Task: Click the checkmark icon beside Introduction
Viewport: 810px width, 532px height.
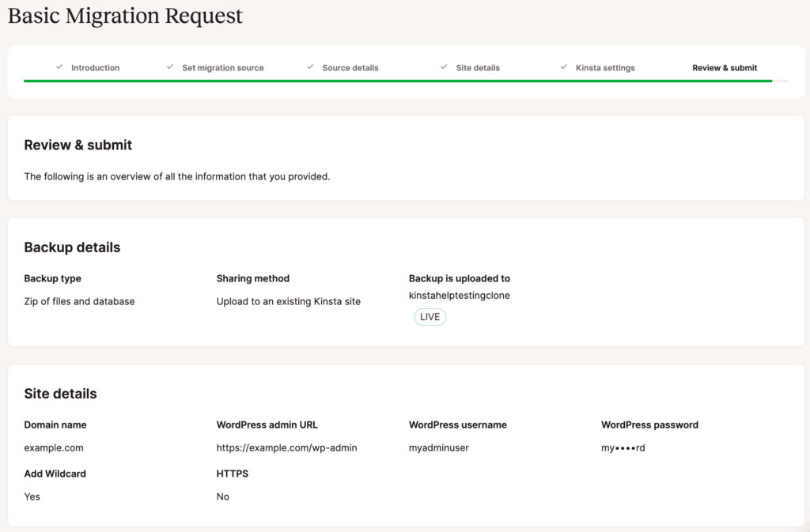Action: (x=59, y=67)
